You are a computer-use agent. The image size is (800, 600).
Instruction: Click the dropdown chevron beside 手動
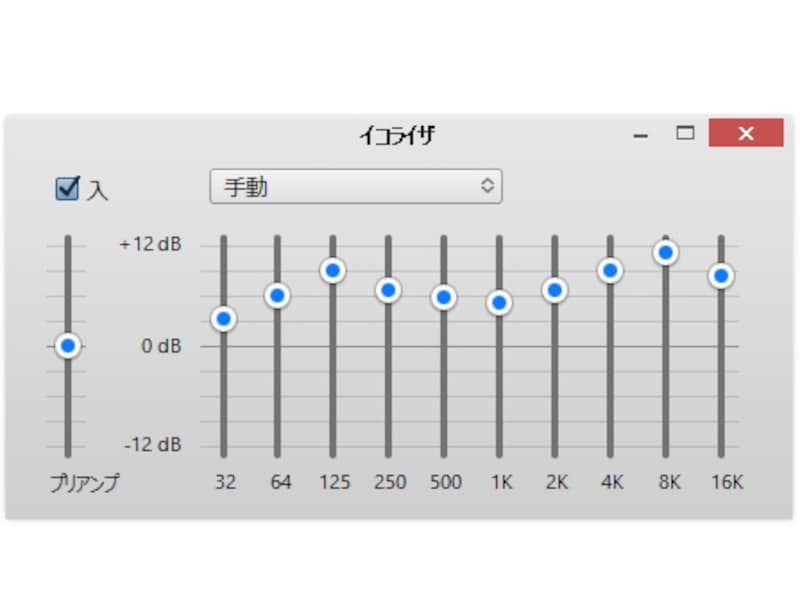487,186
